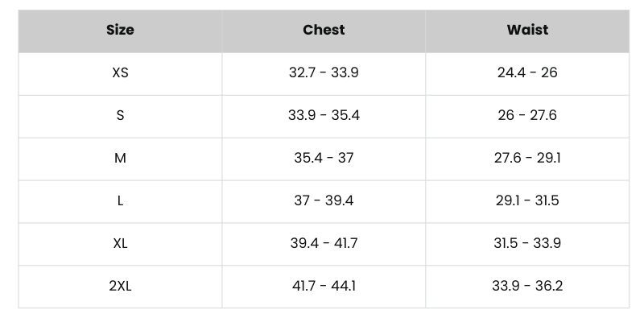This screenshot has height=322, width=644.
Task: Select the L size cell
Action: pyautogui.click(x=120, y=201)
